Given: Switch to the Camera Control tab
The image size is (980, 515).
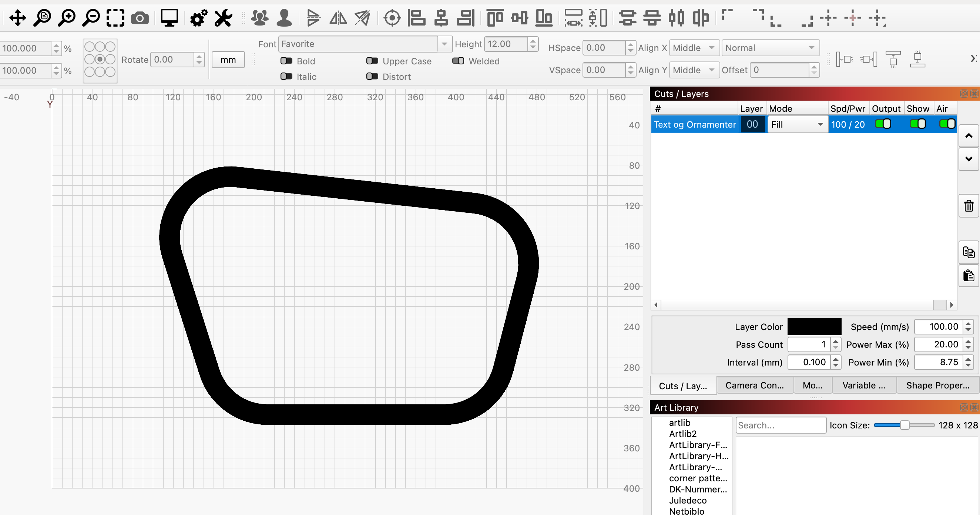Looking at the screenshot, I should (x=754, y=385).
